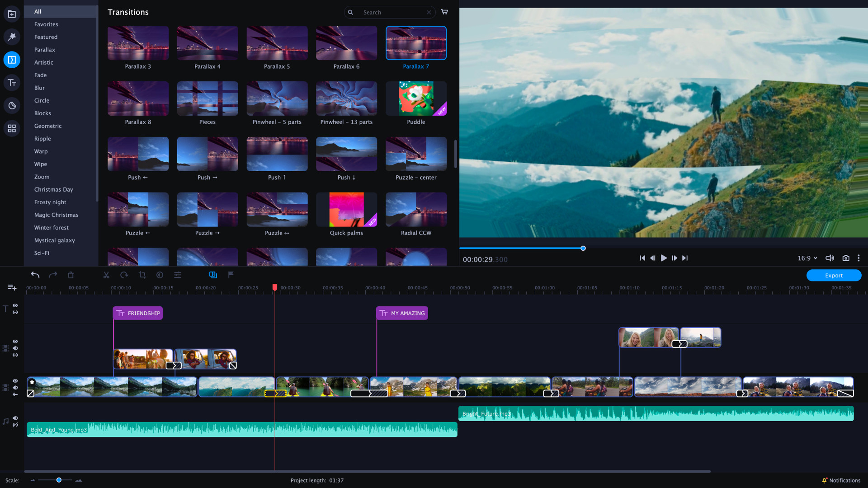This screenshot has width=868, height=488.
Task: Open clip properties with the sliders icon
Action: (x=177, y=275)
